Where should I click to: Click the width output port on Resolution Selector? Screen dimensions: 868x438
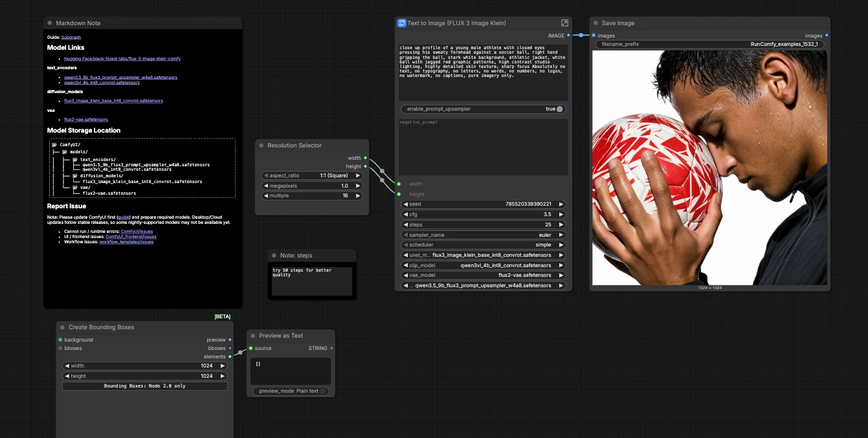366,158
